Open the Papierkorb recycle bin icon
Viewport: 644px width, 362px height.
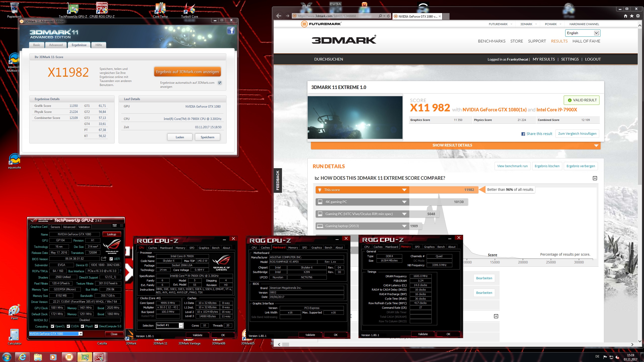pyautogui.click(x=14, y=10)
